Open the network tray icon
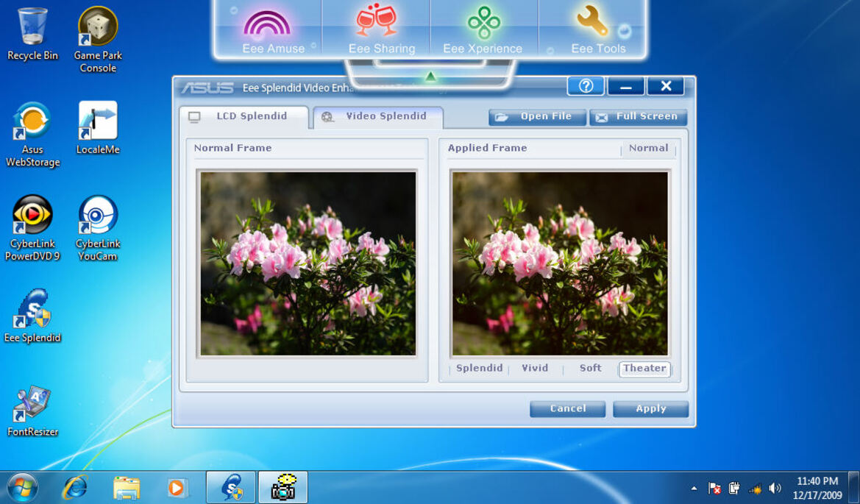 (x=756, y=488)
